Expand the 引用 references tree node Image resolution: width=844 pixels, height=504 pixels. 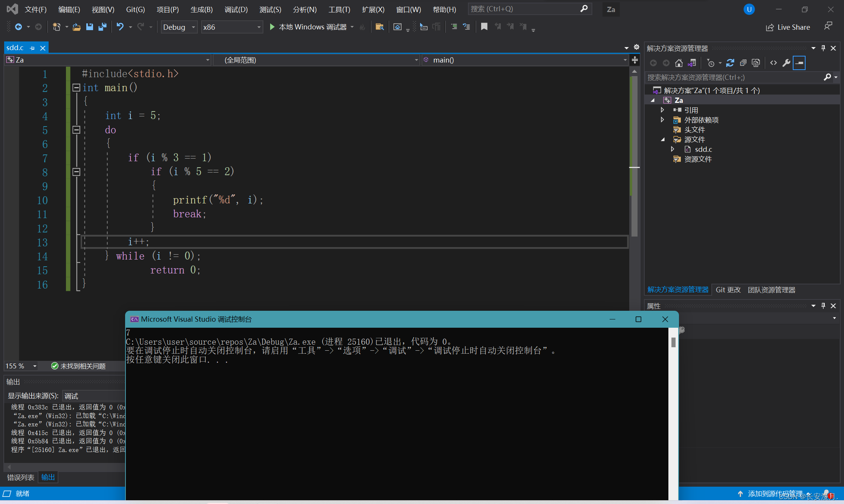(x=662, y=110)
